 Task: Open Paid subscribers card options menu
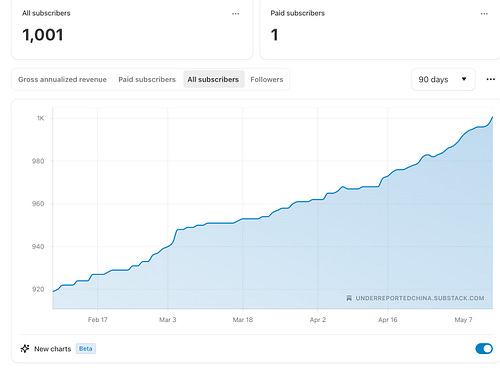tap(484, 14)
